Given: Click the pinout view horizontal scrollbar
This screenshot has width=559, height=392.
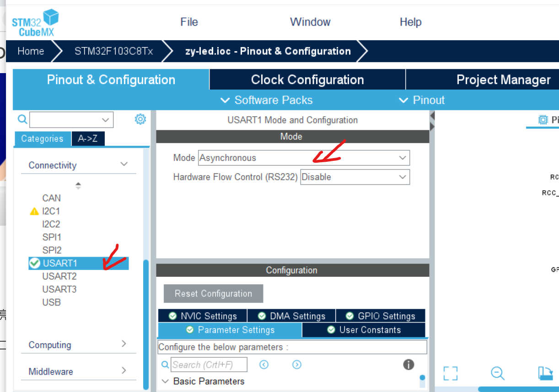Looking at the screenshot, I should (x=518, y=389).
